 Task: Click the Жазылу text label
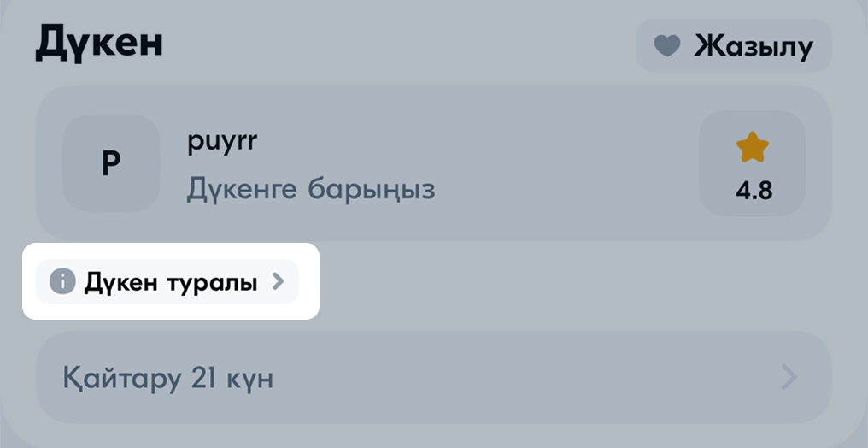[754, 46]
